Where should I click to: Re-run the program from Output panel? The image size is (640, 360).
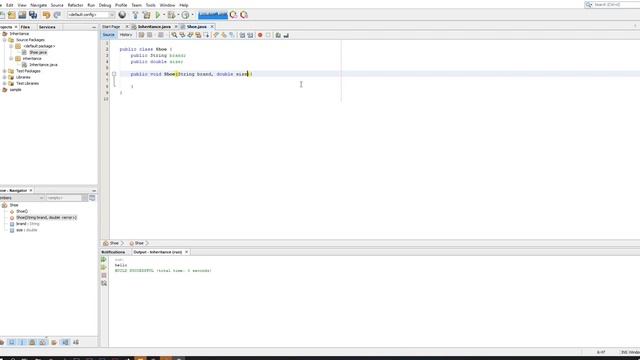(104, 260)
